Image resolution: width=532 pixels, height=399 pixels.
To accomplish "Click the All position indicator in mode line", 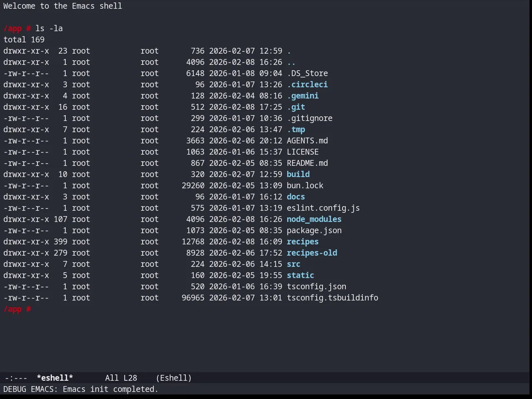I will point(112,378).
